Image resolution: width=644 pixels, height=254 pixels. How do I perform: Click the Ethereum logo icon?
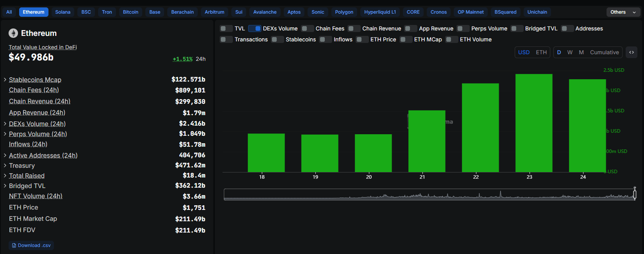coord(13,33)
